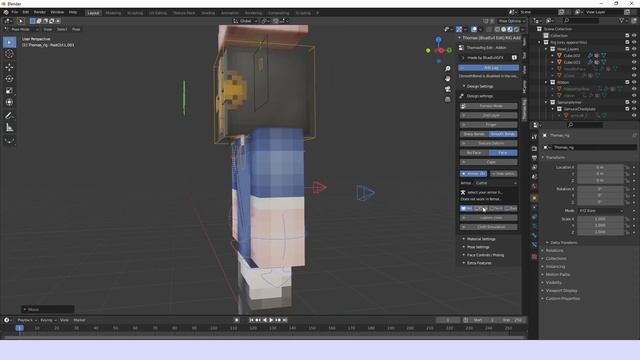Open Render properties tab icon
Screen dimensions: 640x360
534,149
